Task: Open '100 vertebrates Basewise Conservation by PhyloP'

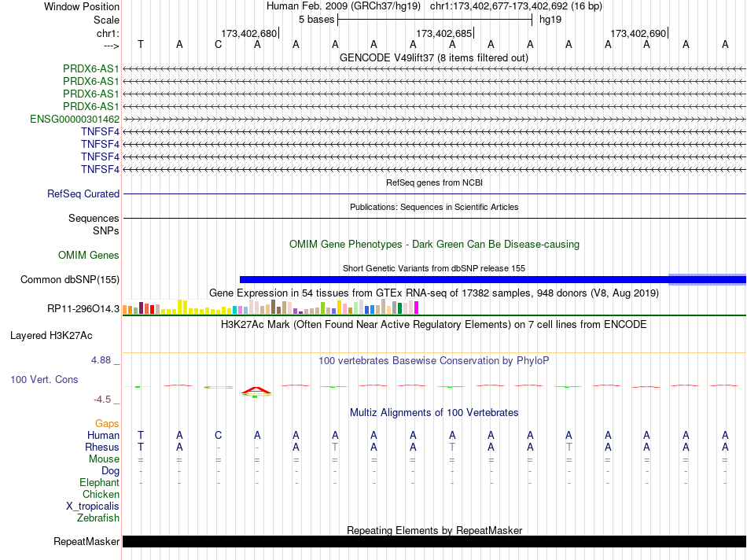Action: tap(434, 361)
